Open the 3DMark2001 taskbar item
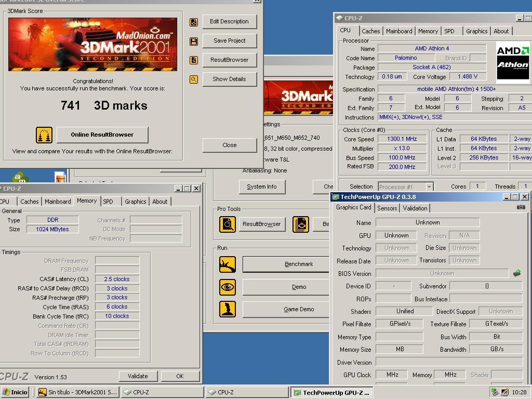The image size is (532, 399). (78, 392)
